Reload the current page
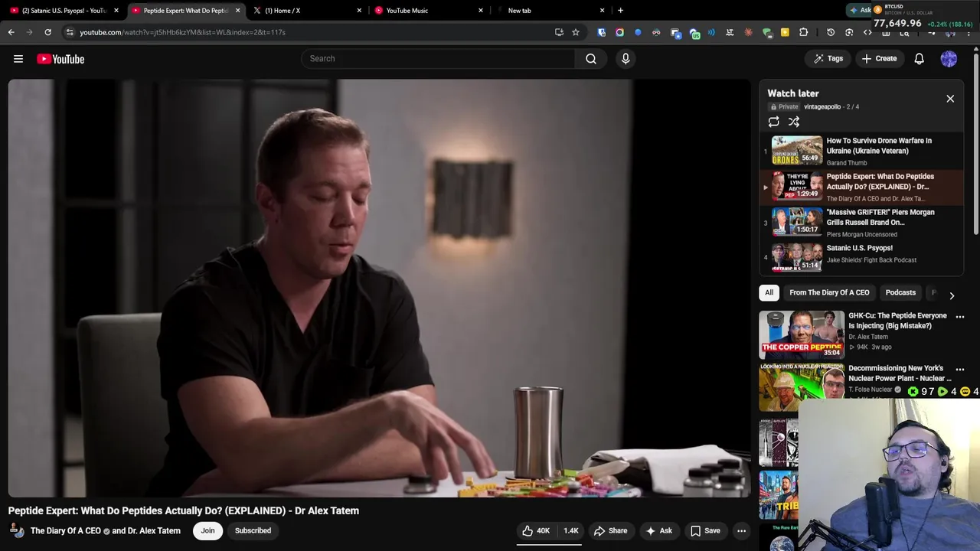This screenshot has height=551, width=980. point(47,32)
